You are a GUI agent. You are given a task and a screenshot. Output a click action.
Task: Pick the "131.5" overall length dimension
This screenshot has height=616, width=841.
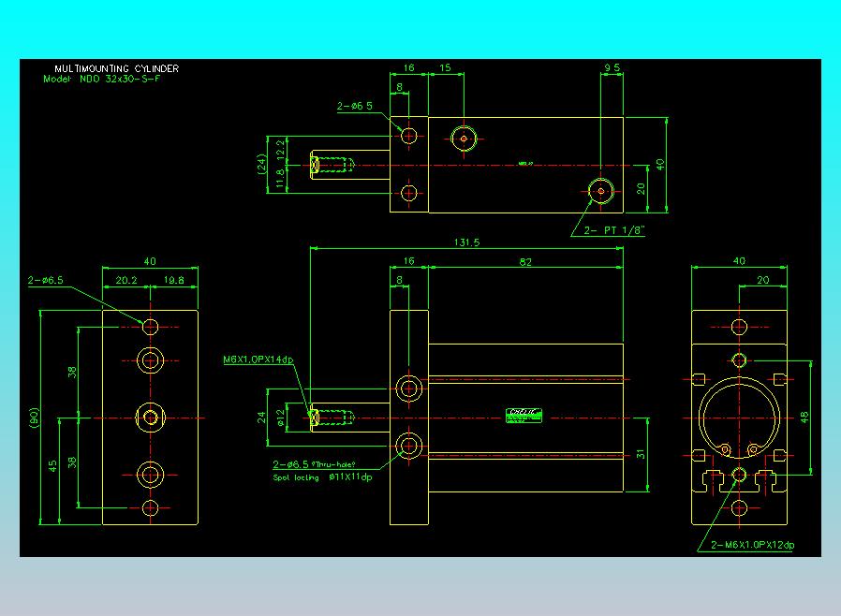pyautogui.click(x=466, y=242)
